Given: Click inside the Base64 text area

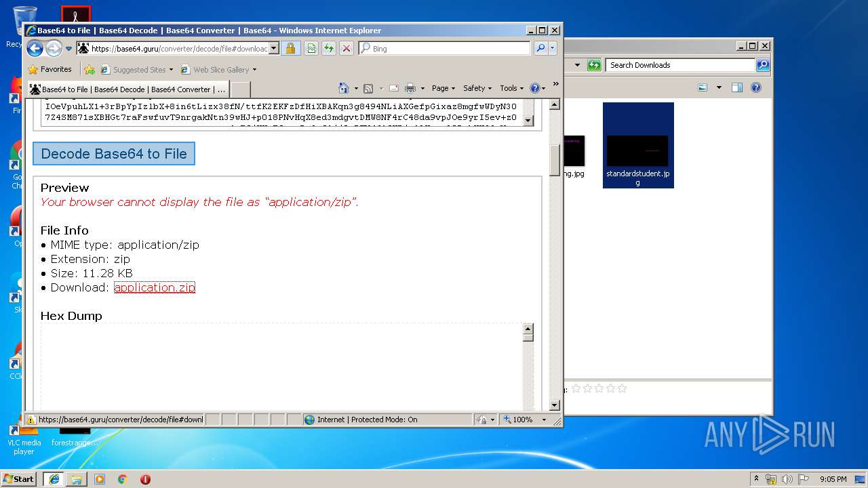Looking at the screenshot, I should click(x=280, y=113).
